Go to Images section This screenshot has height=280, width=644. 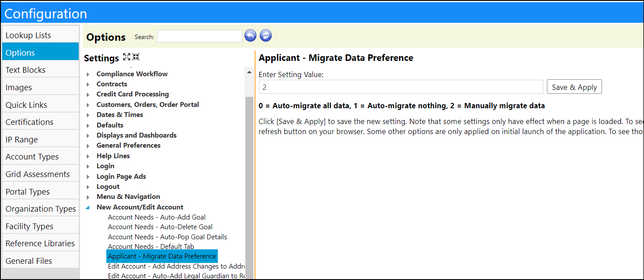pos(41,87)
